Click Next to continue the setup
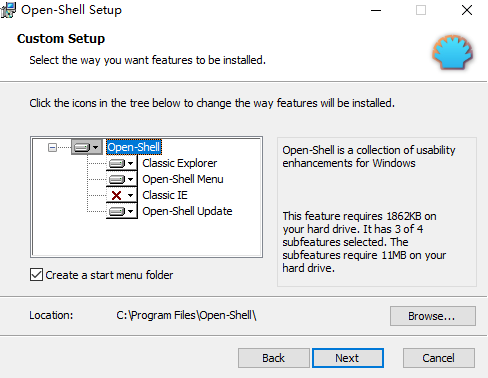The image size is (488, 378). (348, 358)
